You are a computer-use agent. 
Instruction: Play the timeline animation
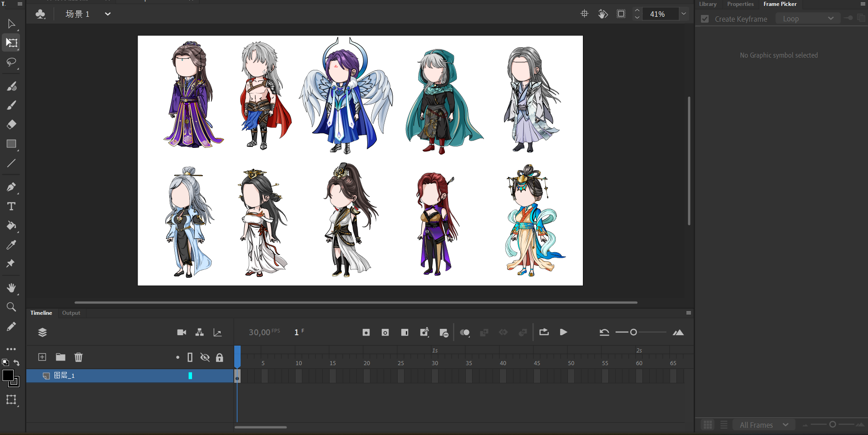[563, 332]
